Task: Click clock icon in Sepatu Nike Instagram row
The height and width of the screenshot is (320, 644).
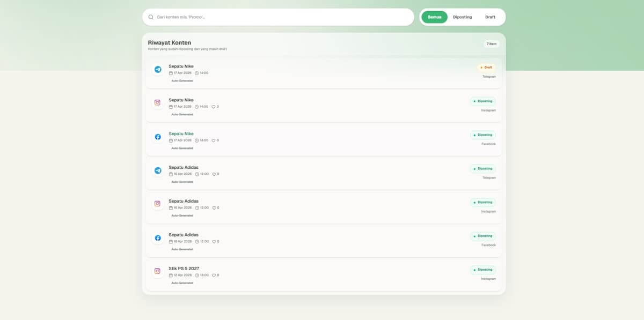Action: (x=197, y=107)
